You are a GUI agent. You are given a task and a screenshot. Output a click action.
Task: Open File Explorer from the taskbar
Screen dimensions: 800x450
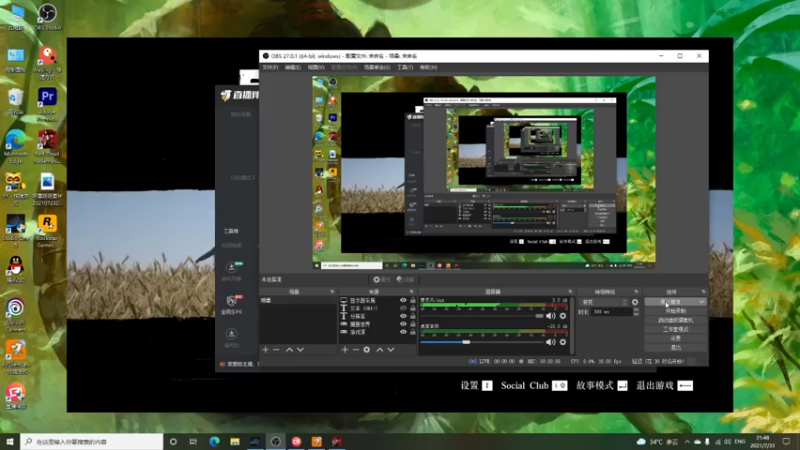click(235, 441)
